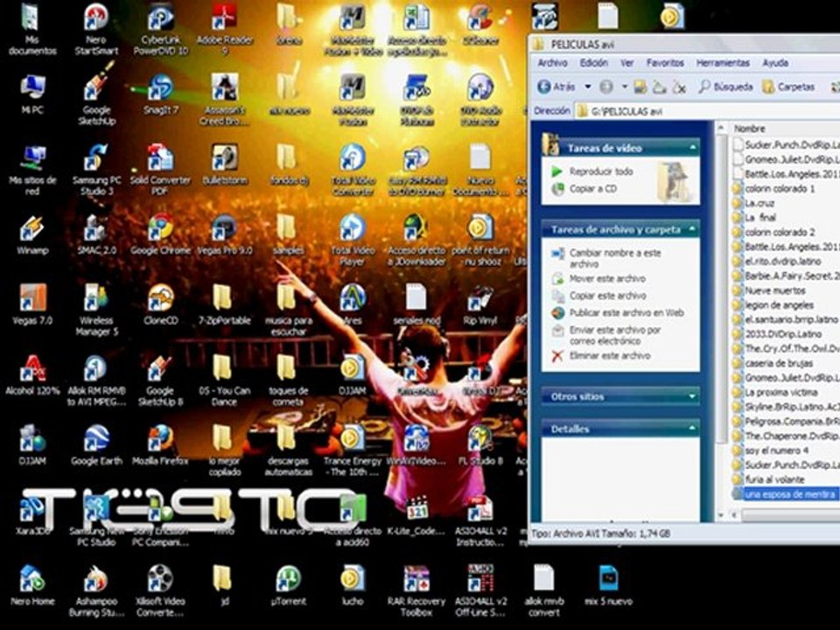Viewport: 840px width, 630px height.
Task: Click the Eliminar este archivo link
Action: coord(610,355)
